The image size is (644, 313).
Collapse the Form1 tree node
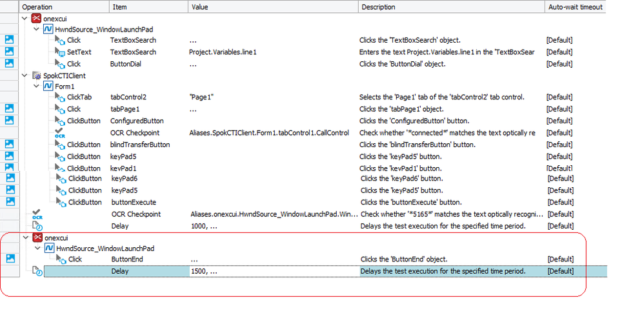(x=36, y=86)
